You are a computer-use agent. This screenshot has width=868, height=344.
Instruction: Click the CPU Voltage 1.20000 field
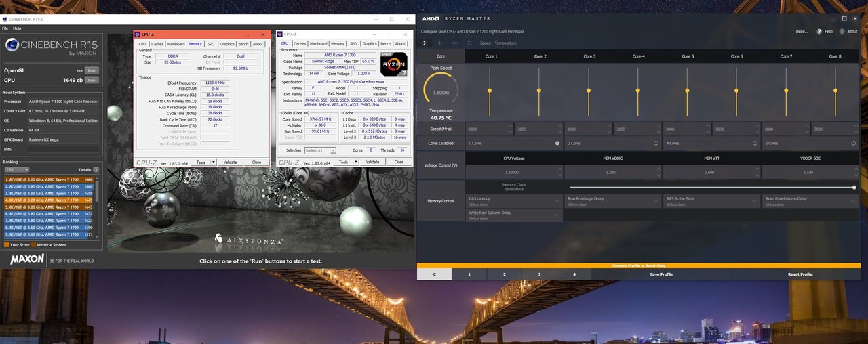(514, 172)
